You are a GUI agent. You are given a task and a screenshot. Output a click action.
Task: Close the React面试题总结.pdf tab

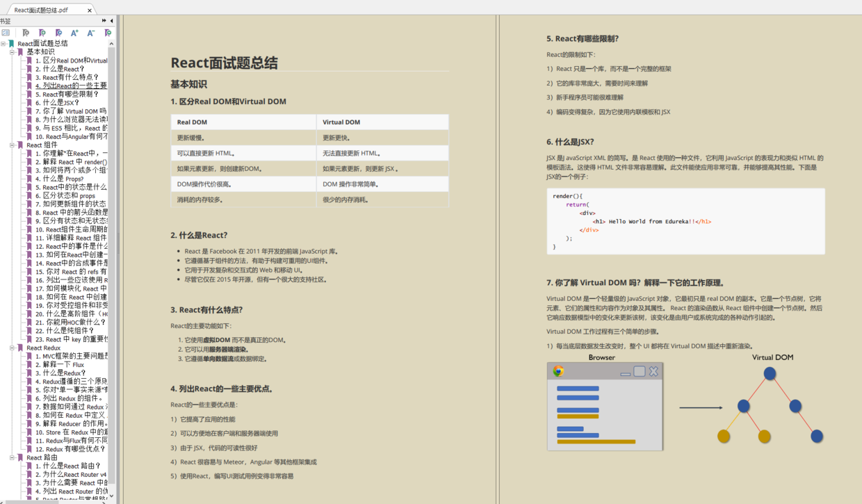coord(90,10)
